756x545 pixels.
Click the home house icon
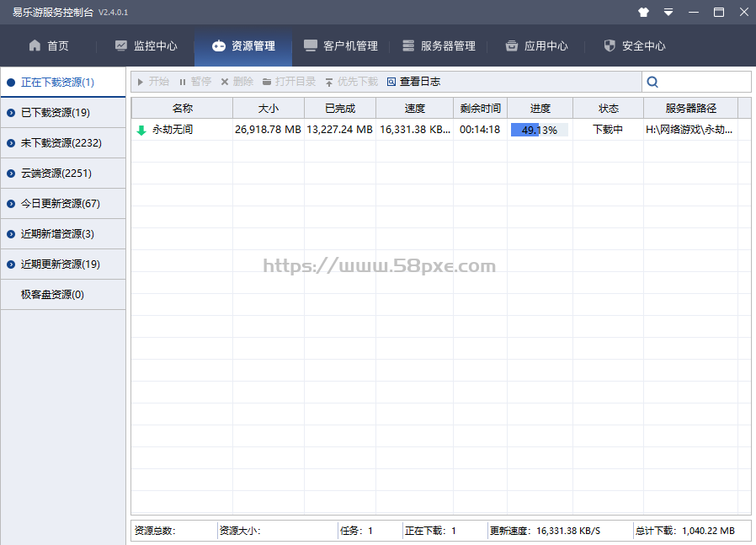pos(35,45)
